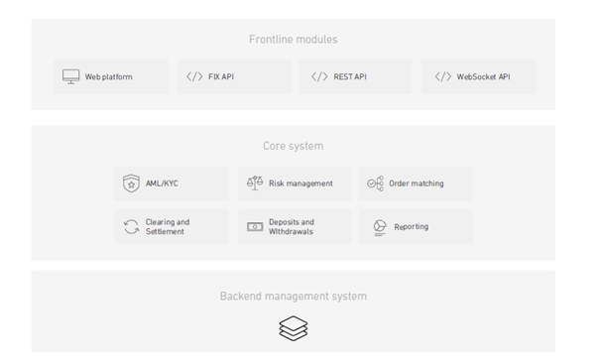The width and height of the screenshot is (597, 364).
Task: Click the AML/KYC shield star icon
Action: (x=131, y=183)
